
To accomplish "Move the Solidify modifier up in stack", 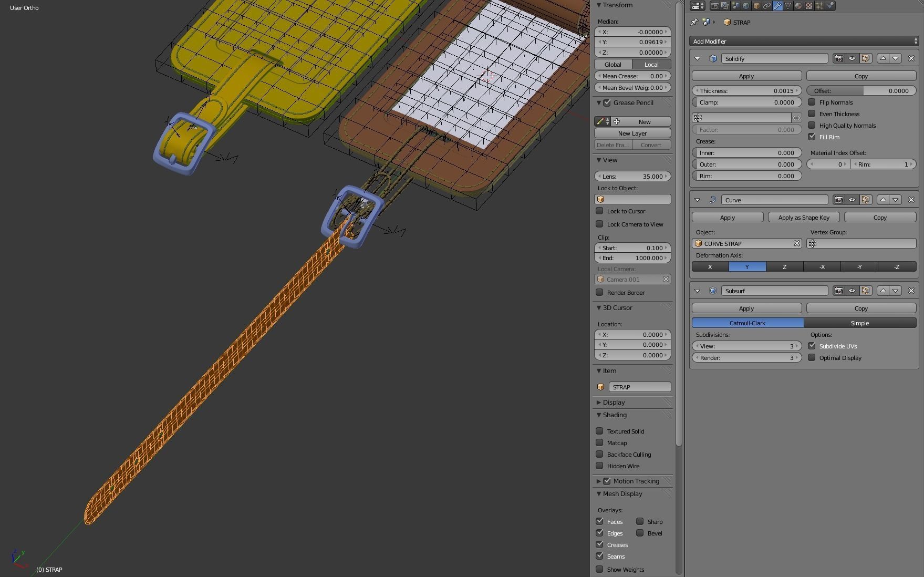I will (883, 58).
